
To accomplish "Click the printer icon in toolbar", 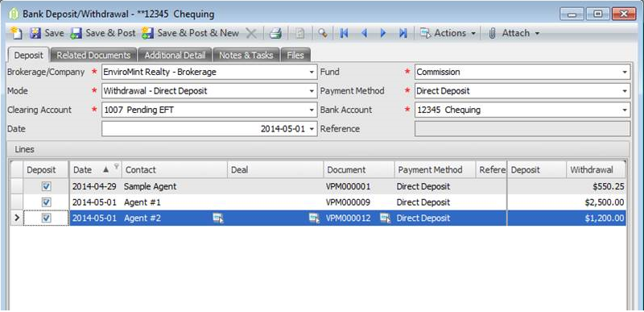I will 275,33.
